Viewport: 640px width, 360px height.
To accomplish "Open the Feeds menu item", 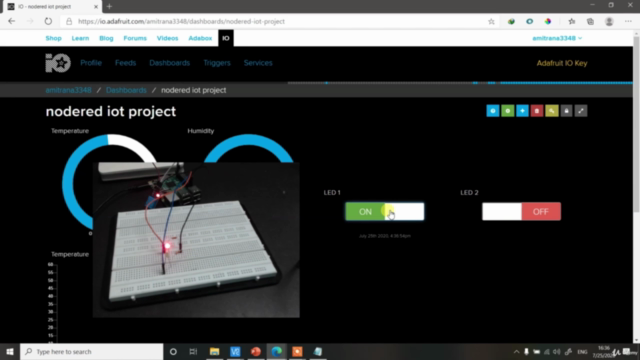I will (x=125, y=63).
